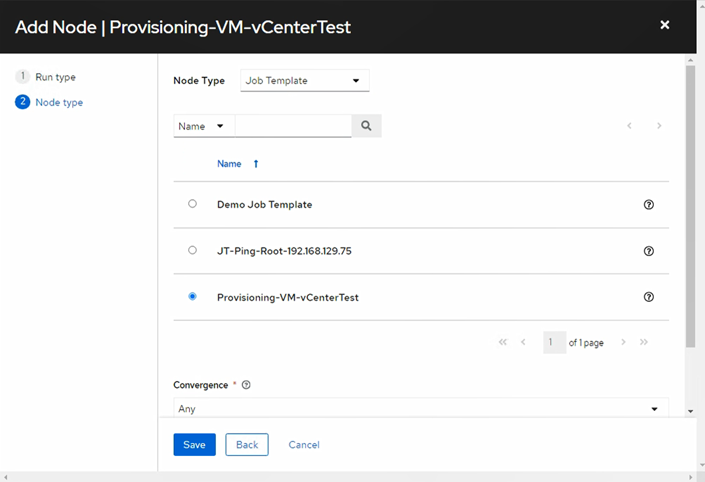Screen dimensions: 705x482
Task: Open help icon for Demo Job Template
Action: tap(648, 204)
